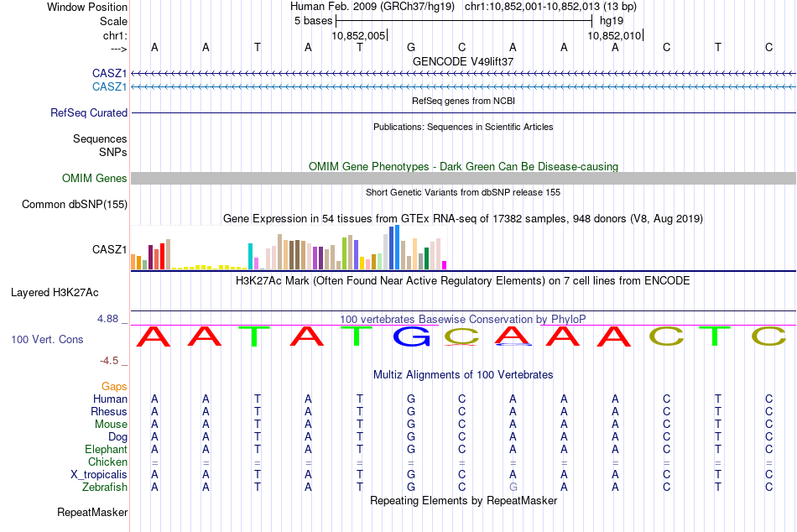Click the Scale label on the left

[x=113, y=21]
